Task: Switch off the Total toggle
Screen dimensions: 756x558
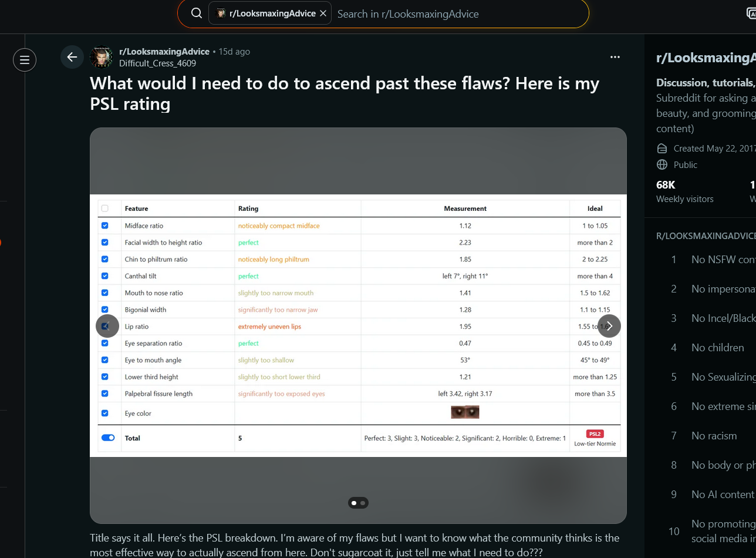Action: click(x=108, y=438)
